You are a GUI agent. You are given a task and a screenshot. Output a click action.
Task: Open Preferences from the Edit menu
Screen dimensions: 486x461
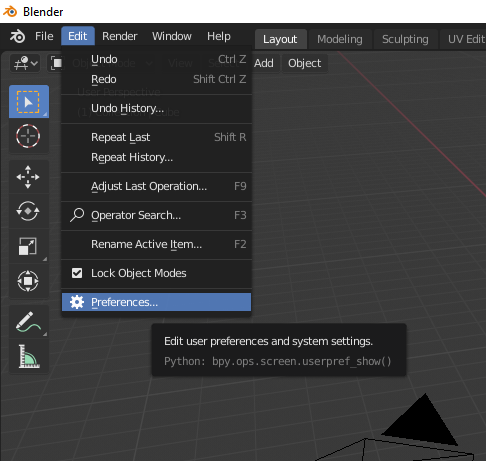pos(156,302)
